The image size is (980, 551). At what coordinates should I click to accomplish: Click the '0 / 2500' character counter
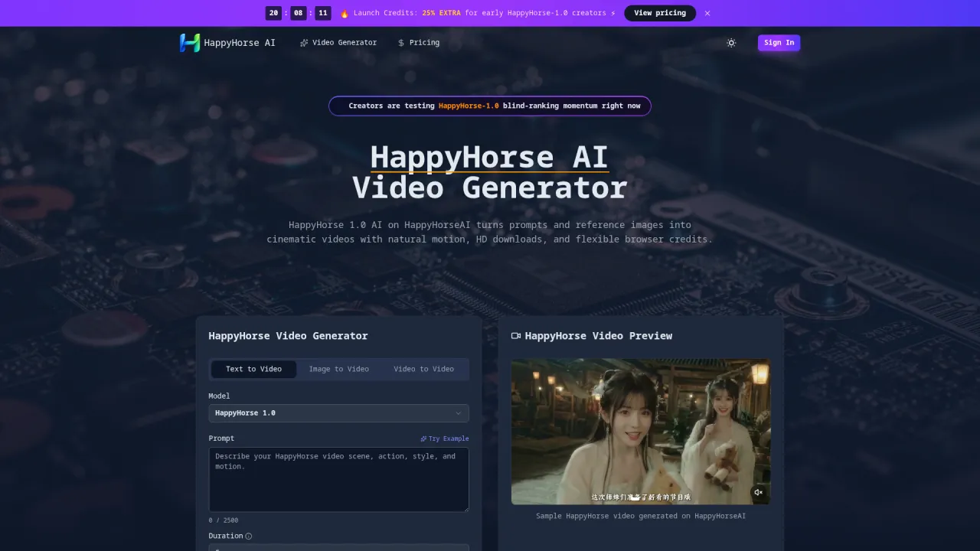pos(224,520)
